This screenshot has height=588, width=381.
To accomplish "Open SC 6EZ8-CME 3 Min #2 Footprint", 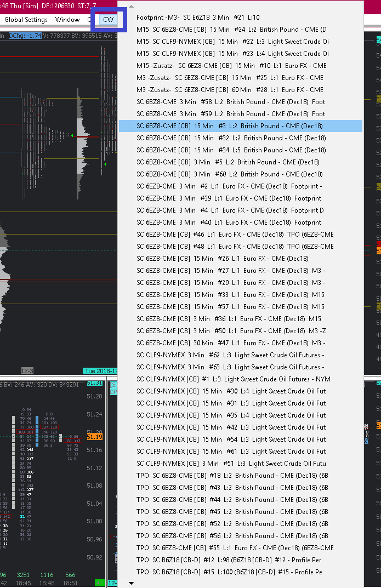I will [241, 186].
